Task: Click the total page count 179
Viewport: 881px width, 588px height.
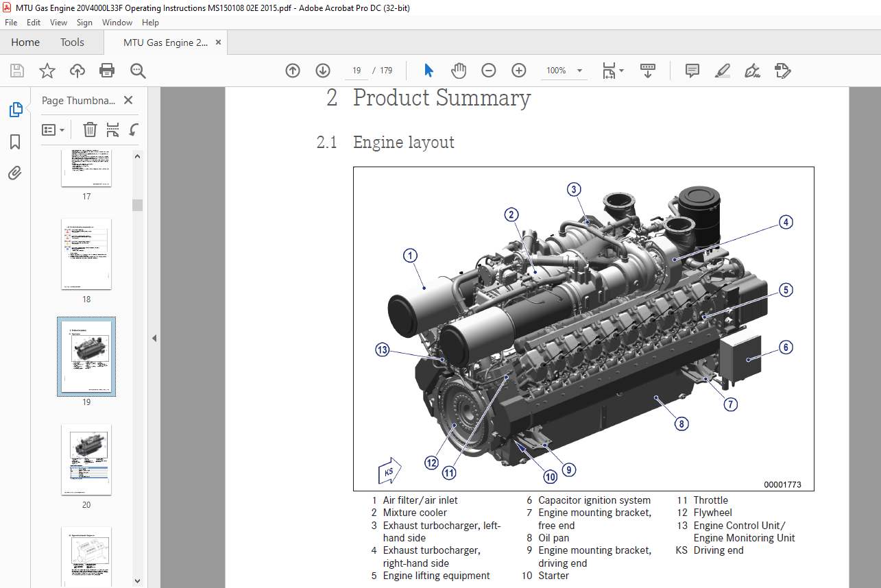Action: click(x=385, y=71)
